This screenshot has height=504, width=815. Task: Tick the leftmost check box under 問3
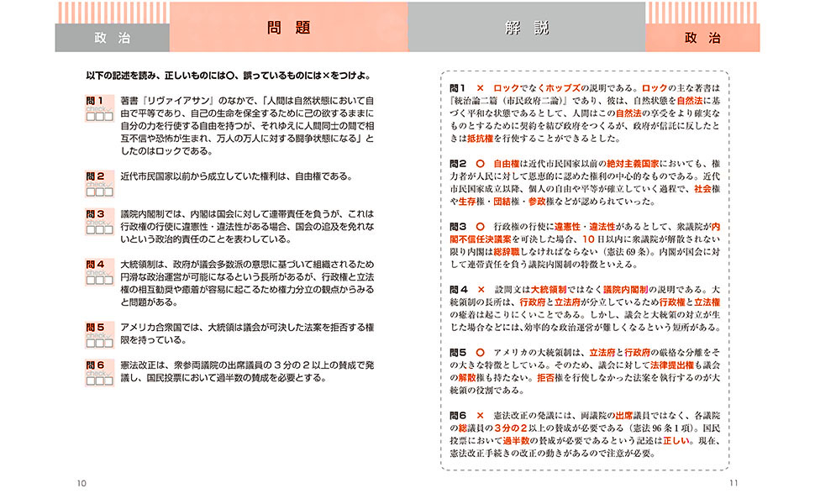(91, 229)
